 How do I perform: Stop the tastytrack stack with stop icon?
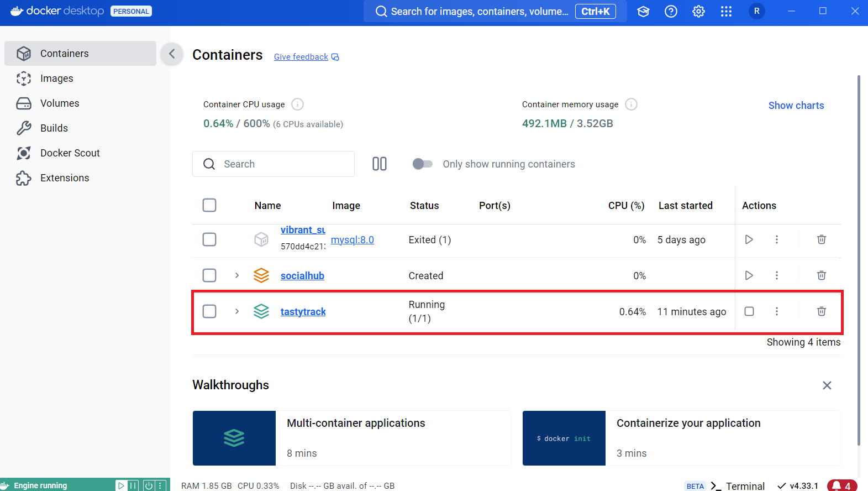coord(749,311)
